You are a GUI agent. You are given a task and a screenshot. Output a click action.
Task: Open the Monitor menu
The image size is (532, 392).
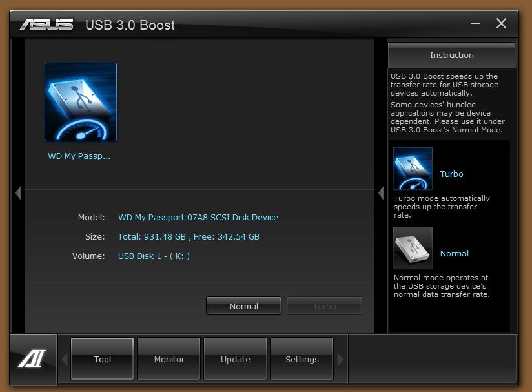pyautogui.click(x=169, y=358)
